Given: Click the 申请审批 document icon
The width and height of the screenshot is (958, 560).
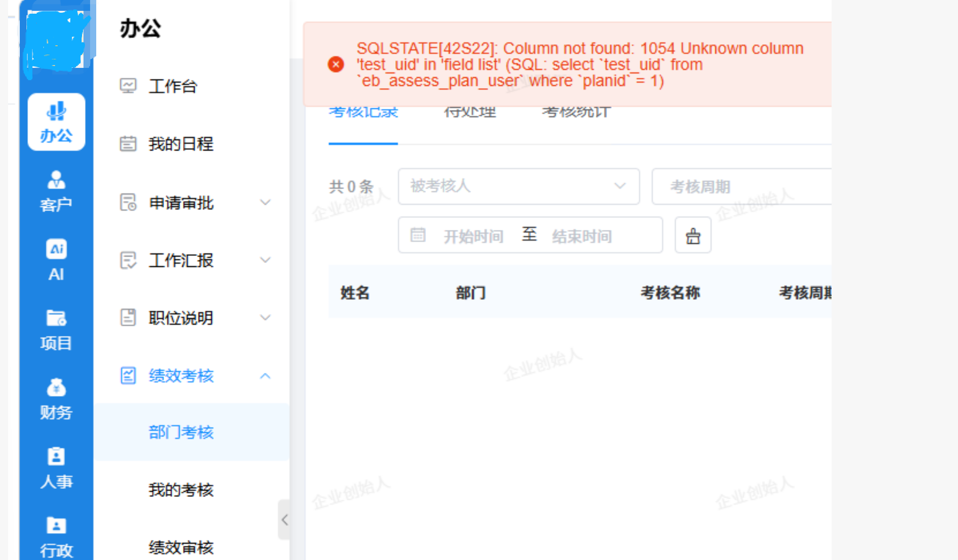Looking at the screenshot, I should (128, 202).
